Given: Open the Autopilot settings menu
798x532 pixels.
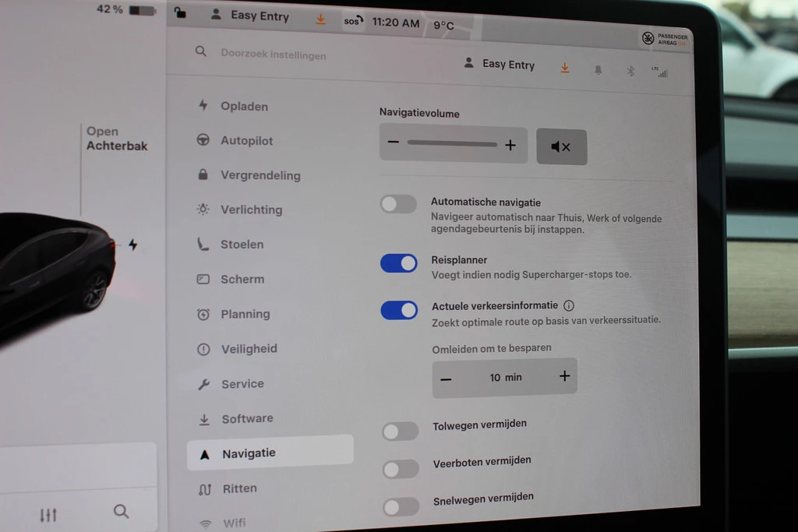Looking at the screenshot, I should [x=246, y=141].
